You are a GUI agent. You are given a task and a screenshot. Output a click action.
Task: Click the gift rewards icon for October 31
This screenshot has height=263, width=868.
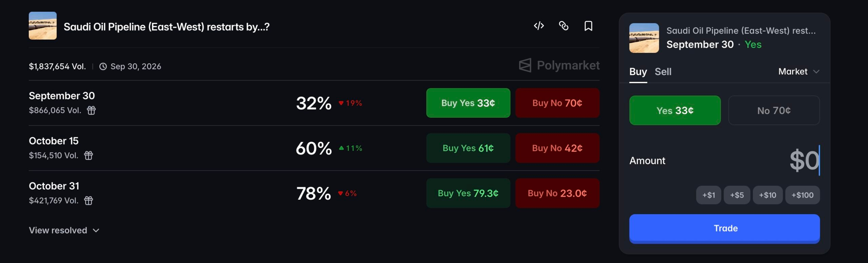pos(88,200)
